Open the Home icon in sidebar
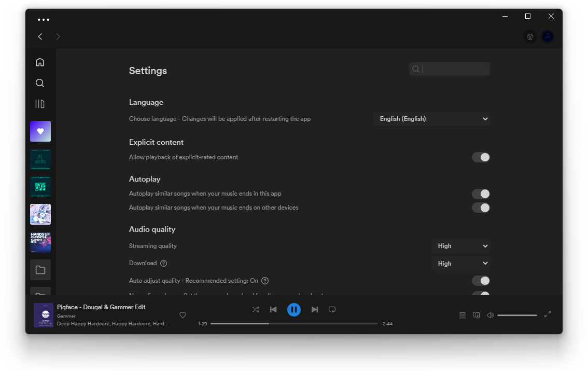The image size is (588, 371). (x=40, y=62)
